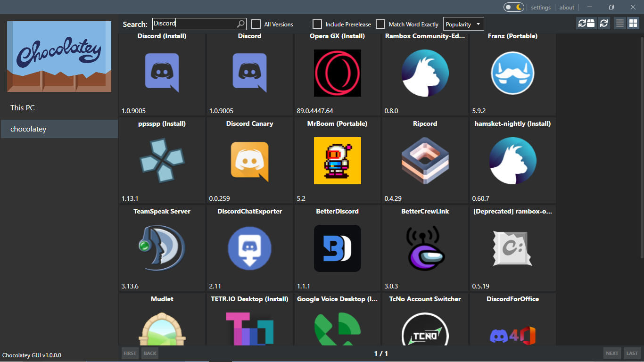Check the Include Prerelease checkbox

coord(317,24)
